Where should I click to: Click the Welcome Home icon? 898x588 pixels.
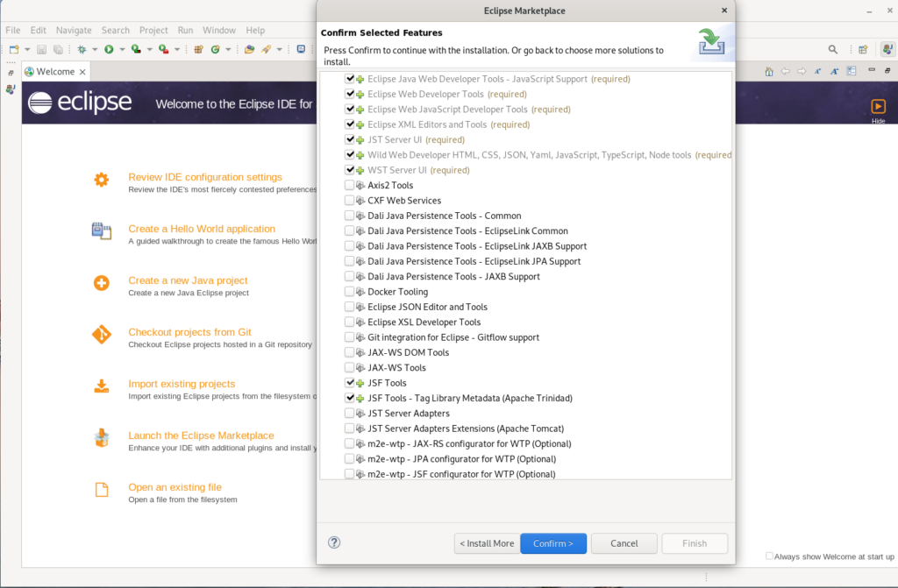(x=769, y=71)
